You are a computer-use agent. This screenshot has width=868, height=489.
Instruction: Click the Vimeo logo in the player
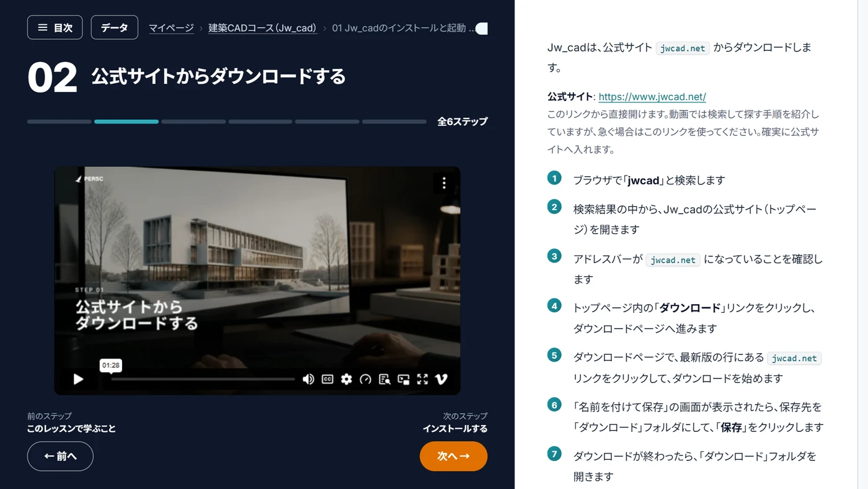point(441,379)
